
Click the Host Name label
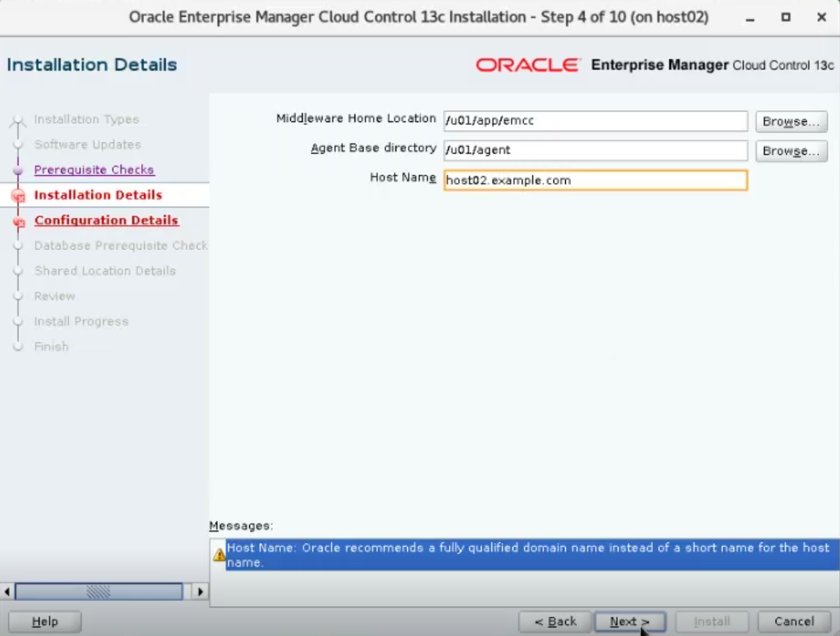pos(403,178)
